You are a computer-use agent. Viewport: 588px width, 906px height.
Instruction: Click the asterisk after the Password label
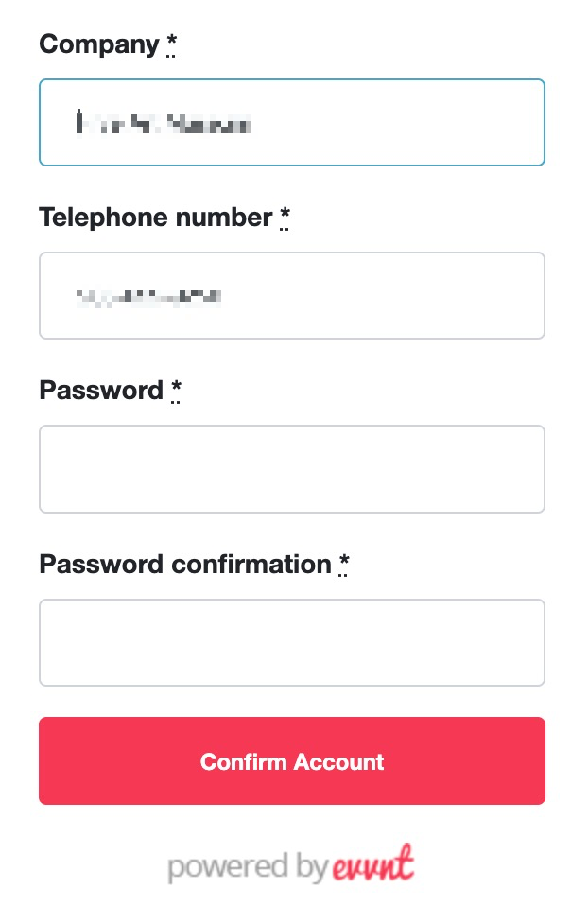coord(176,391)
